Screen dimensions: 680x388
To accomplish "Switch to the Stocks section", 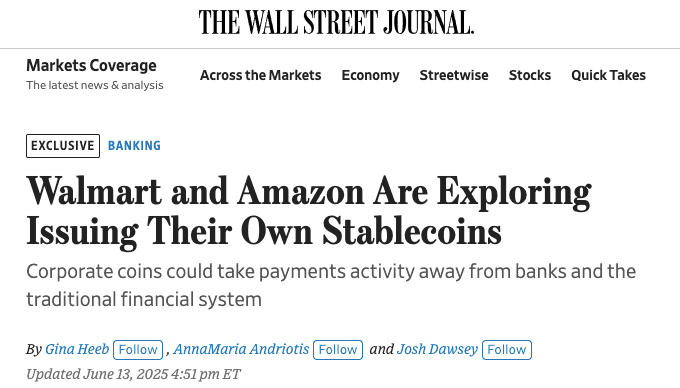I will [x=530, y=75].
